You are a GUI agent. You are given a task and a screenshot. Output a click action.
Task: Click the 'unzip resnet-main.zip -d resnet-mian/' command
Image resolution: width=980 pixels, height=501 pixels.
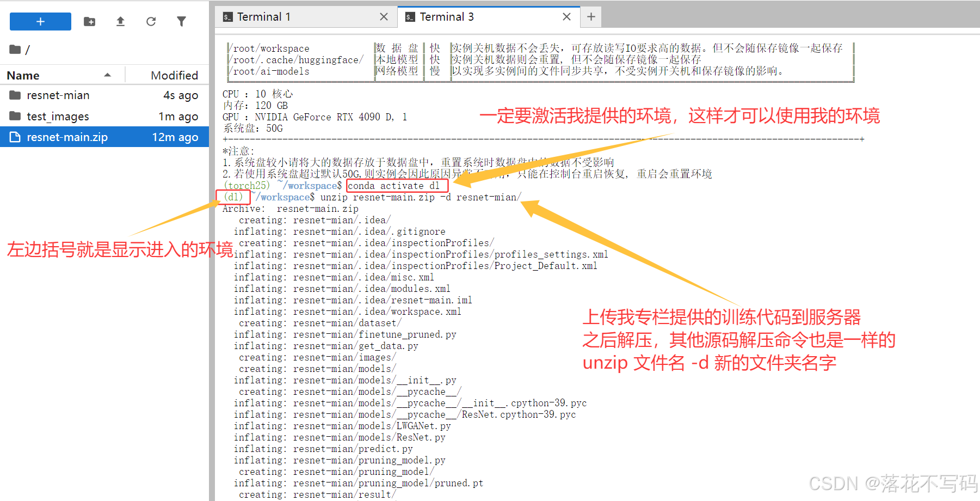pos(421,197)
